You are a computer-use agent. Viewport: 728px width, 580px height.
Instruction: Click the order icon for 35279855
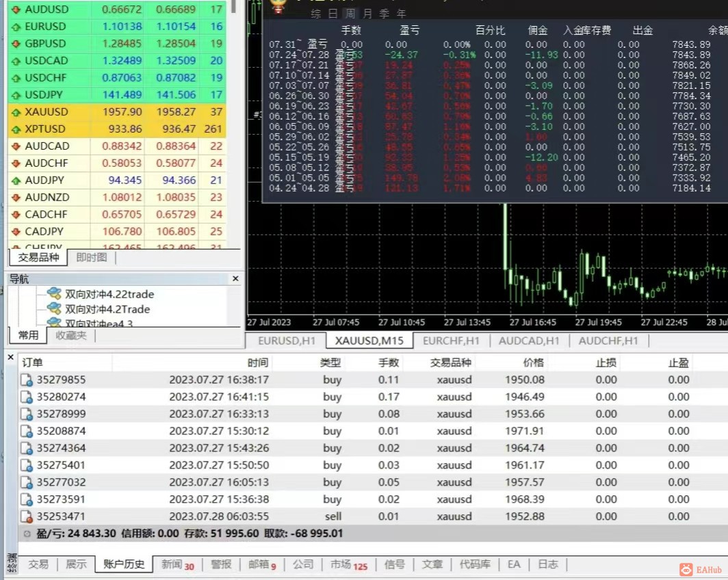27,380
